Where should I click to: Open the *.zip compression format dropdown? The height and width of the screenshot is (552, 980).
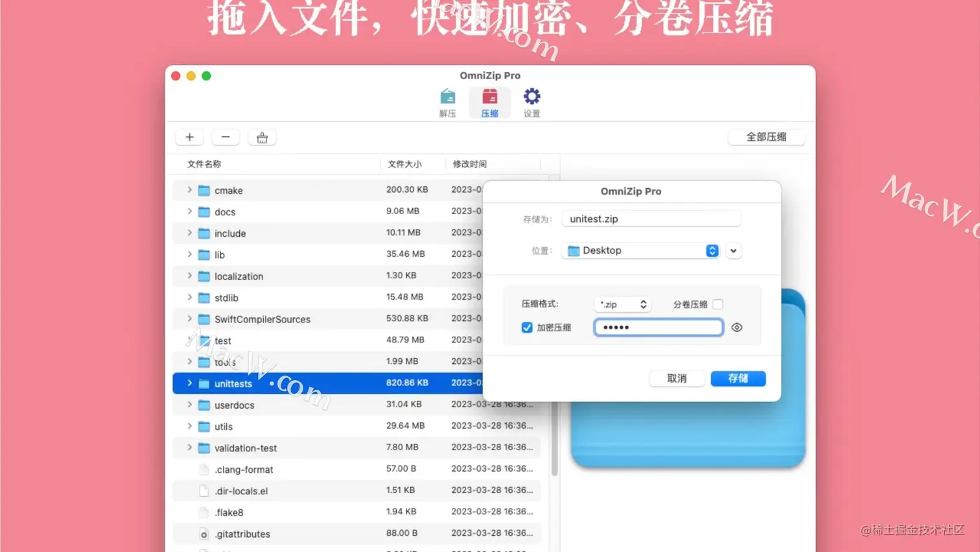622,304
